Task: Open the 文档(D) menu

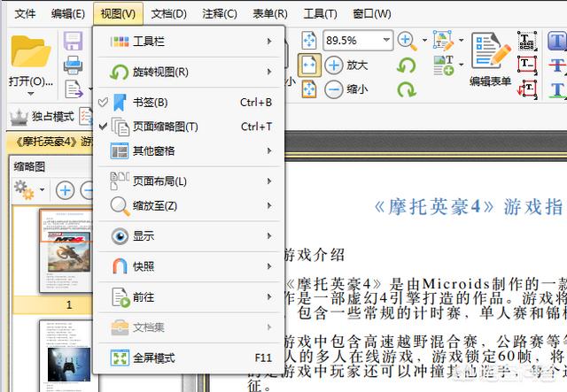Action: pos(169,14)
